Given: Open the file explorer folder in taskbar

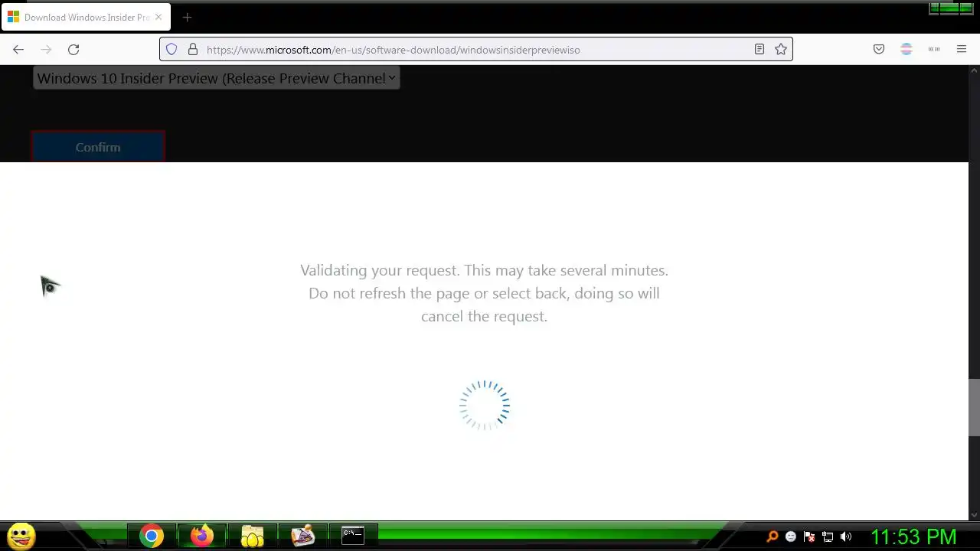Looking at the screenshot, I should (x=253, y=536).
